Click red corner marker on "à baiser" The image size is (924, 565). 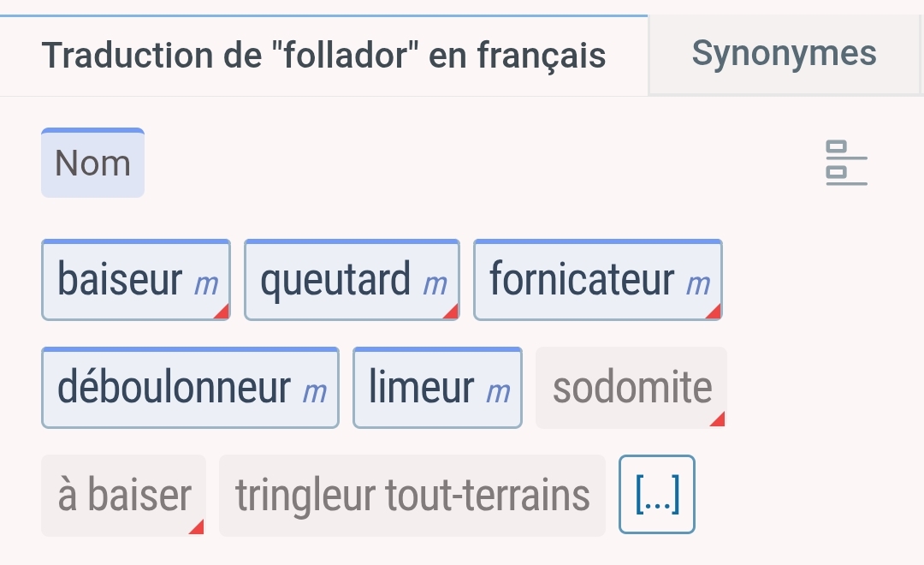tap(198, 526)
